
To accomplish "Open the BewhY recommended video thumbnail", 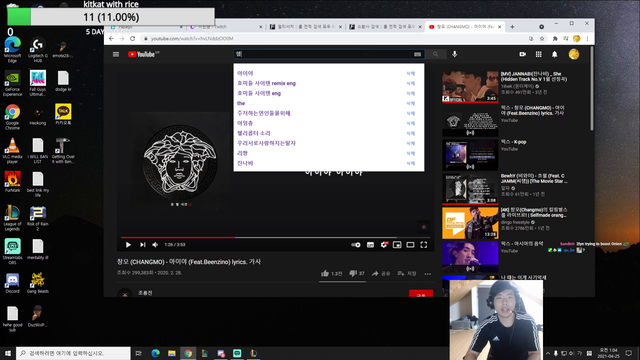I will [470, 189].
